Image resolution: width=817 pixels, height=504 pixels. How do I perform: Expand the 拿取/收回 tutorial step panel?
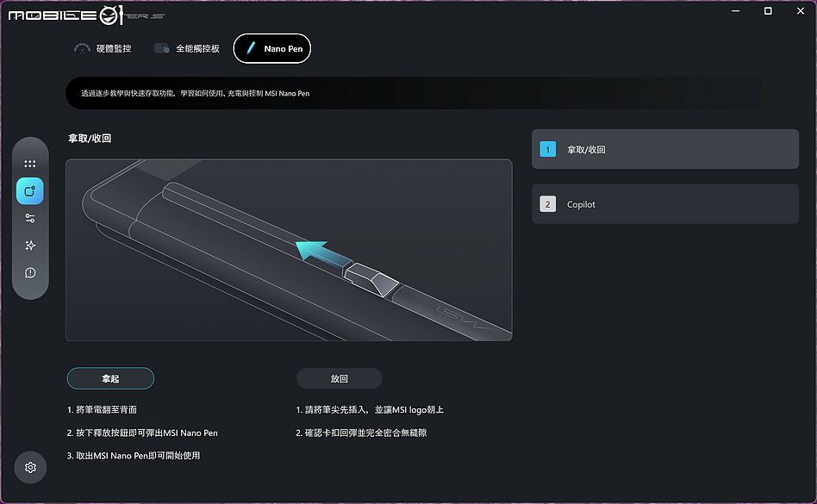pyautogui.click(x=664, y=148)
